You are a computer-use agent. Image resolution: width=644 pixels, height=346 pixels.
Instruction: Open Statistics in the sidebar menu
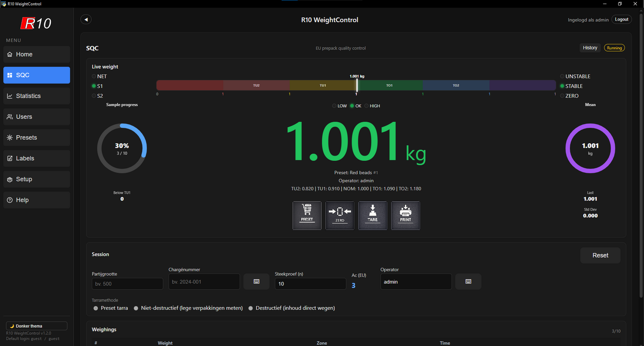[37, 96]
